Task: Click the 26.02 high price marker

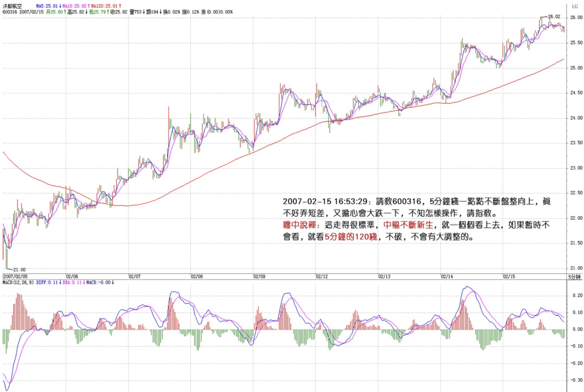Action: pos(554,17)
